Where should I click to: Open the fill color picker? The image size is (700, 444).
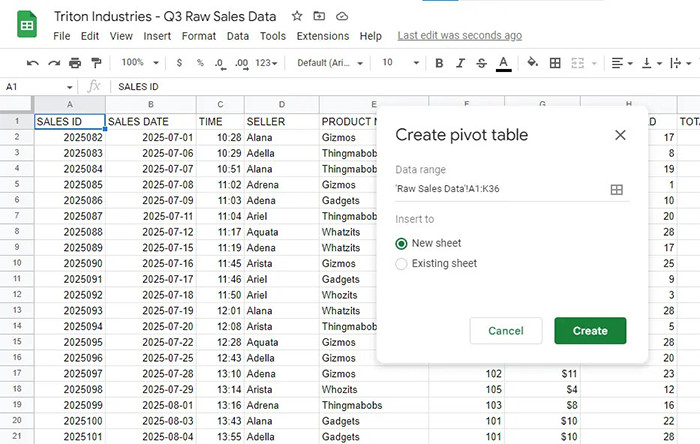coord(532,63)
